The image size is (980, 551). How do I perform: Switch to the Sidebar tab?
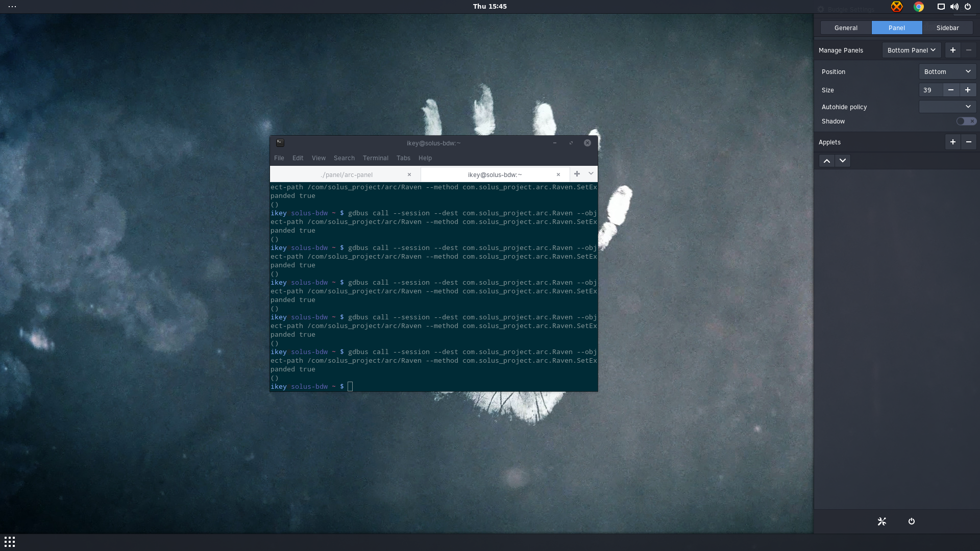(947, 28)
